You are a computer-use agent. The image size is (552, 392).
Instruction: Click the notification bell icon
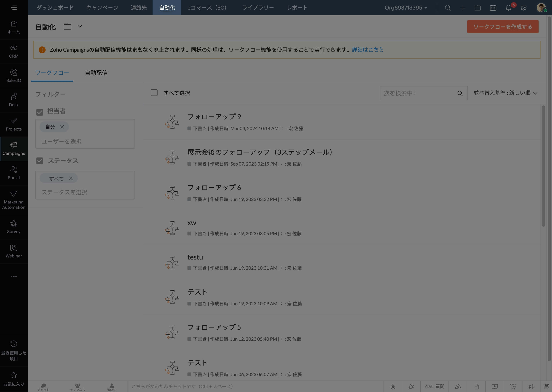click(509, 8)
